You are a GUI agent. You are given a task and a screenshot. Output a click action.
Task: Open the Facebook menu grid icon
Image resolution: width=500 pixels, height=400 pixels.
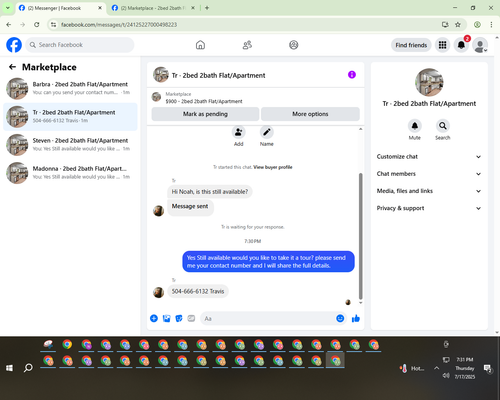click(x=442, y=45)
